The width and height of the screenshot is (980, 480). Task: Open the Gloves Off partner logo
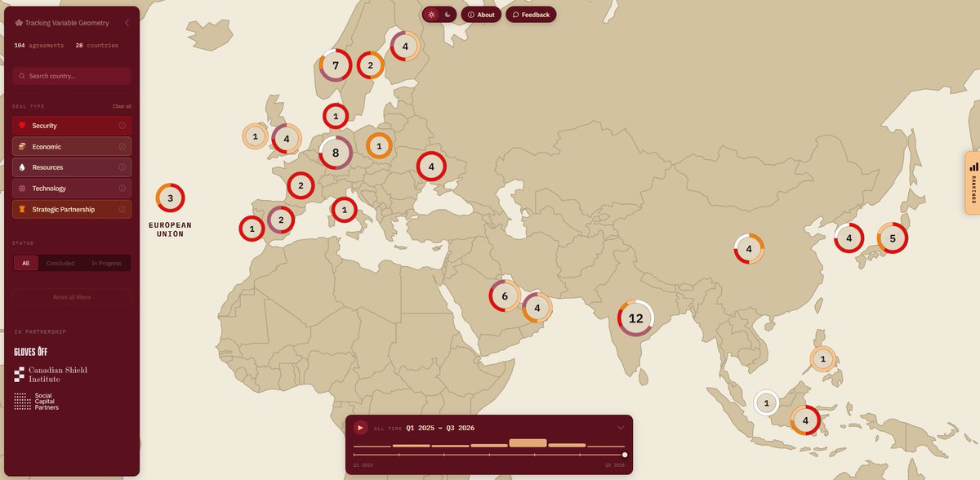point(31,352)
